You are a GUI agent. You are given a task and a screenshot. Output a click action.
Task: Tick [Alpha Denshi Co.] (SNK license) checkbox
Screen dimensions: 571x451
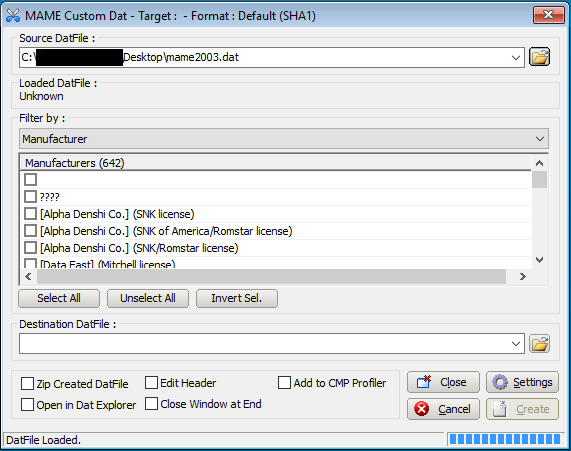(x=31, y=213)
